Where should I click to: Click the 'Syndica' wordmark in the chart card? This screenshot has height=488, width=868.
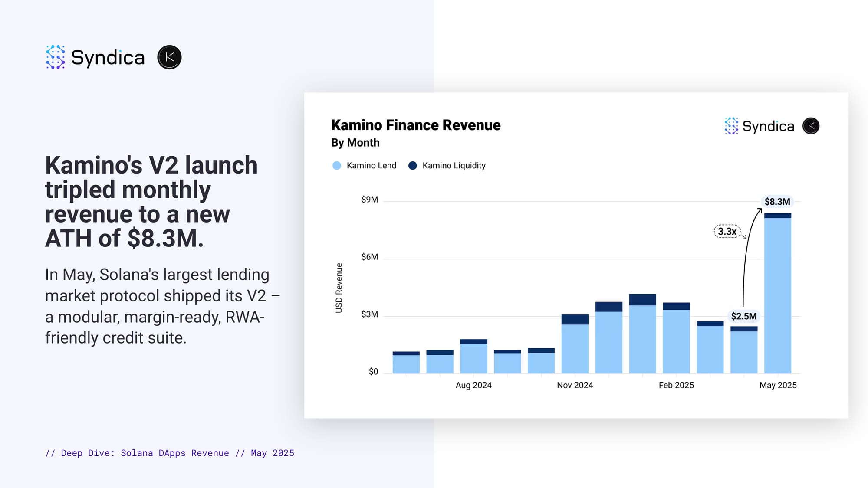point(768,126)
